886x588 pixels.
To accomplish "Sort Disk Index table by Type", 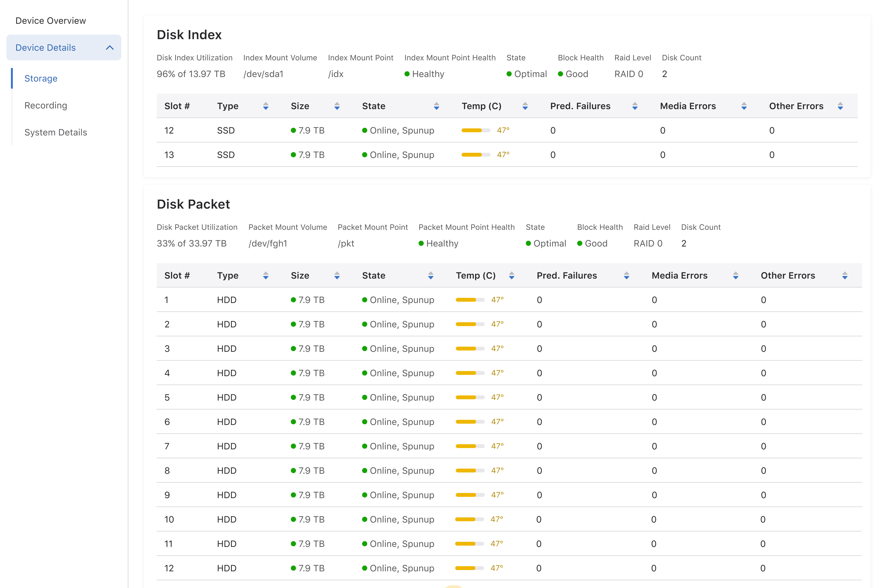I will tap(265, 106).
